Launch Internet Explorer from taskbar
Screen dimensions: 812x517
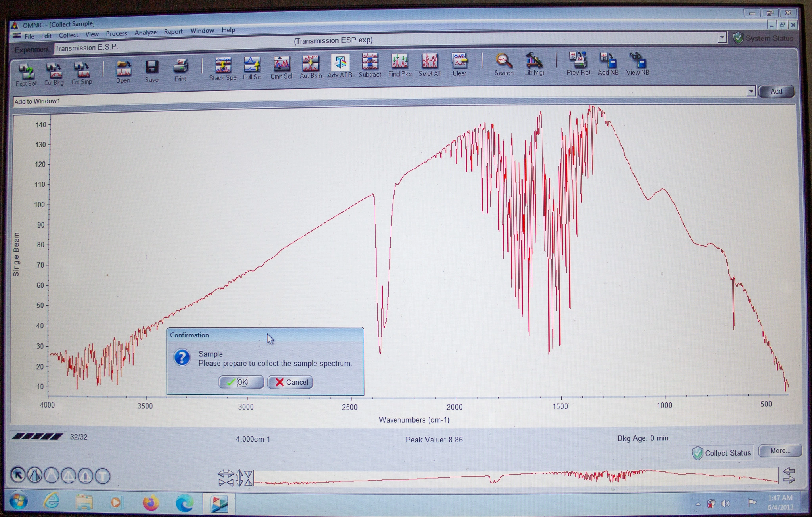click(x=52, y=502)
